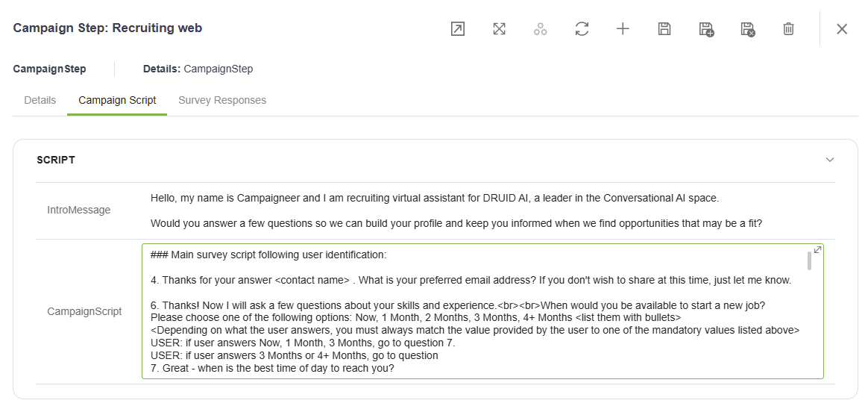Refresh the campaign step record
Viewport: 868px width, 418px height.
pyautogui.click(x=582, y=29)
